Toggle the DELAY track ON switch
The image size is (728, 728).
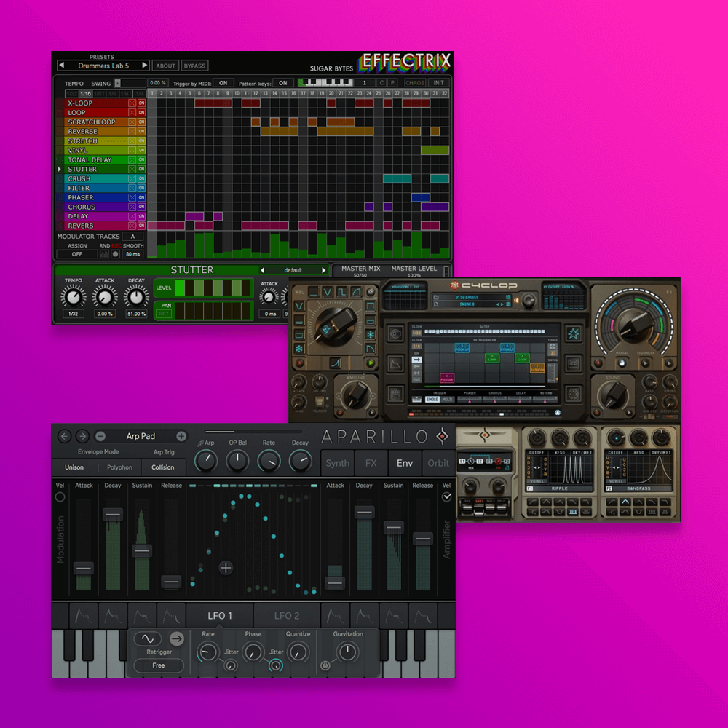[142, 216]
